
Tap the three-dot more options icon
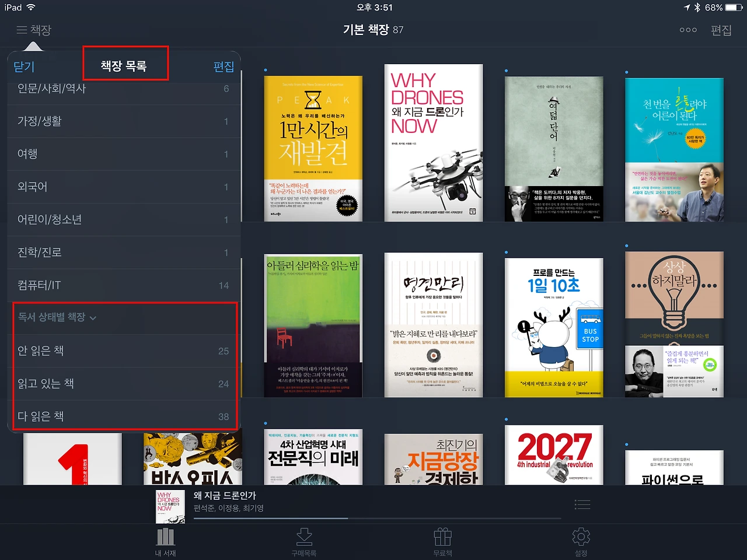[x=688, y=30]
